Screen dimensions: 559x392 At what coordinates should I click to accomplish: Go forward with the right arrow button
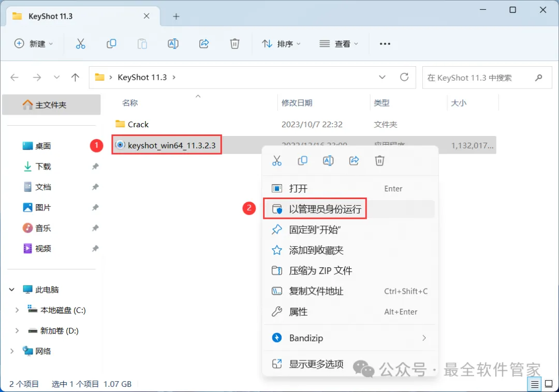coord(37,77)
